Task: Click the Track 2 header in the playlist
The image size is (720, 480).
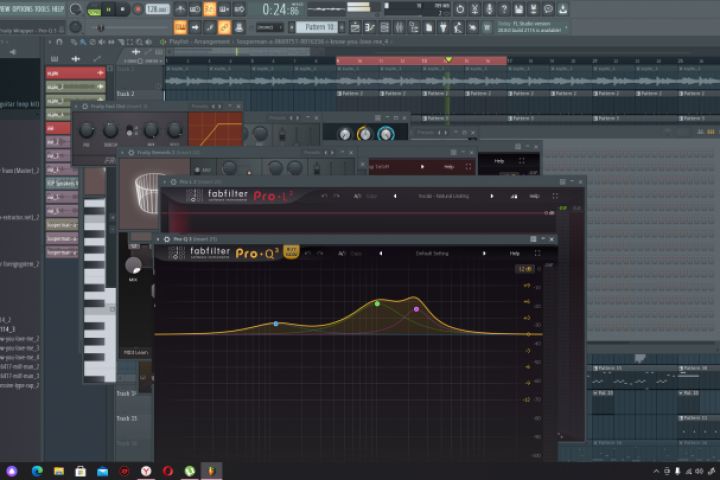Action: 126,94
